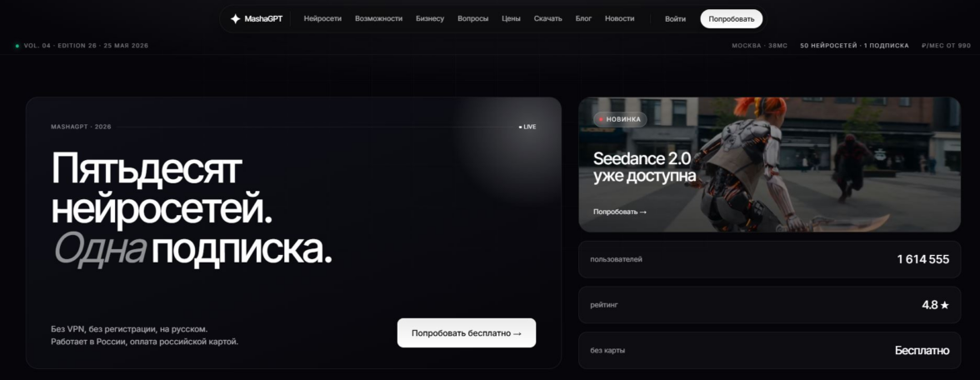The image size is (980, 380).
Task: Open the Вопросы page
Action: pos(473,18)
